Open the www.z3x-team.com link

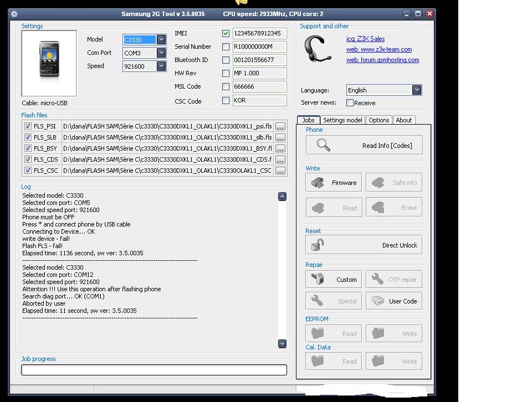[x=379, y=49]
